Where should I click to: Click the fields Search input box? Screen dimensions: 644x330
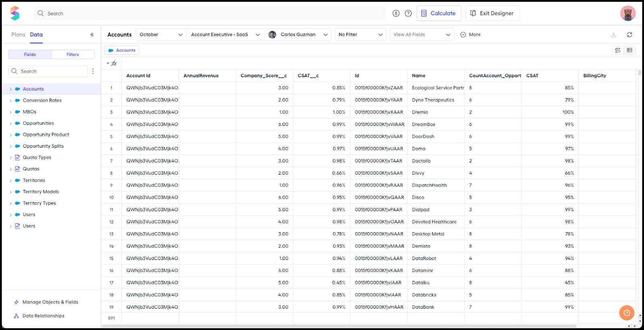48,71
